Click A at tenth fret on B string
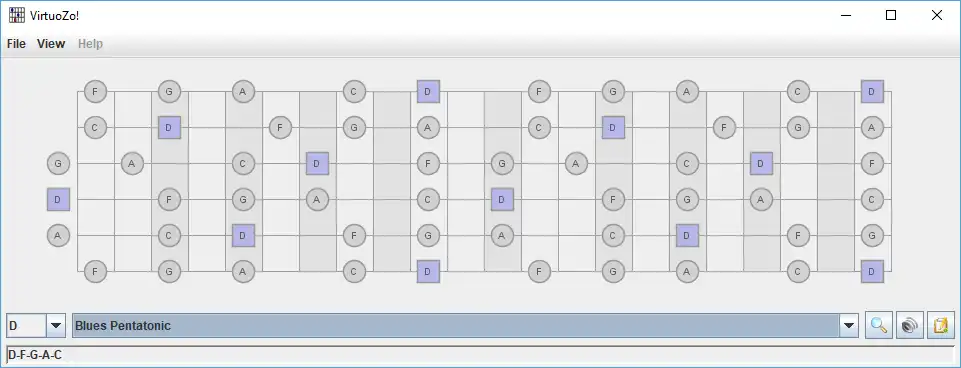Viewport: 961px width, 368px height. point(428,128)
